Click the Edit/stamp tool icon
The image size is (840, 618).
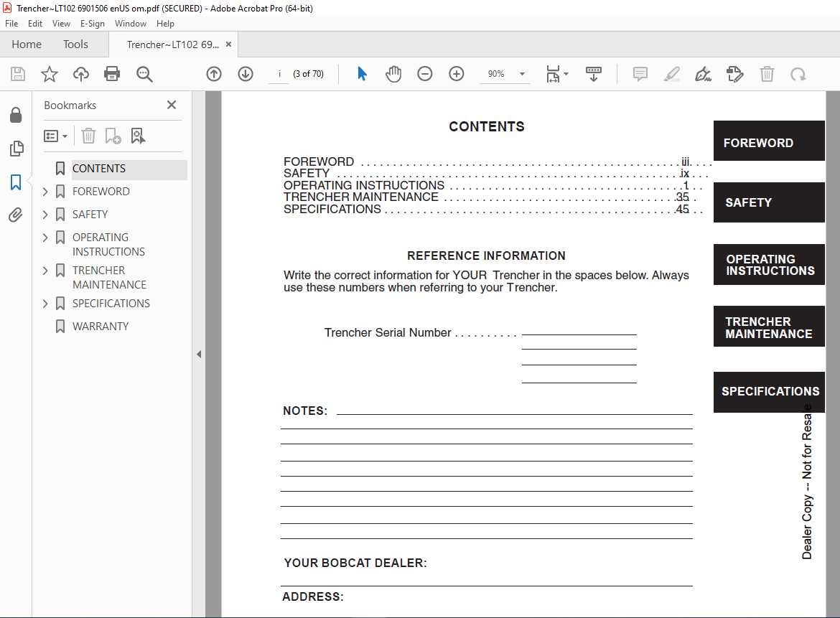[735, 74]
